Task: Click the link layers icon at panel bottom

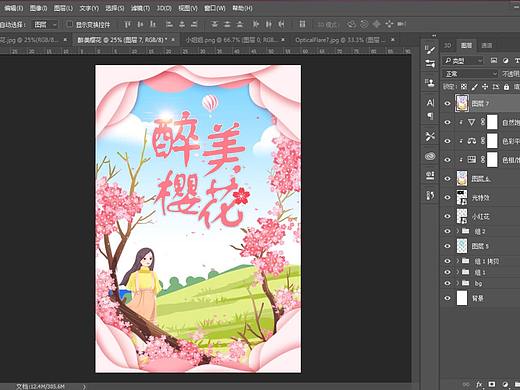Action: click(466, 384)
